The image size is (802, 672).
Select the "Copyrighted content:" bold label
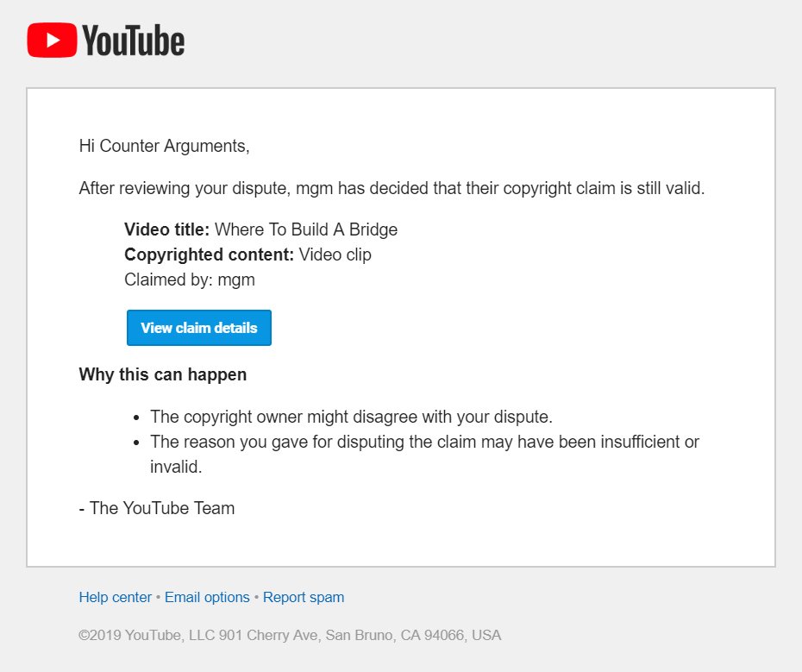click(x=210, y=254)
